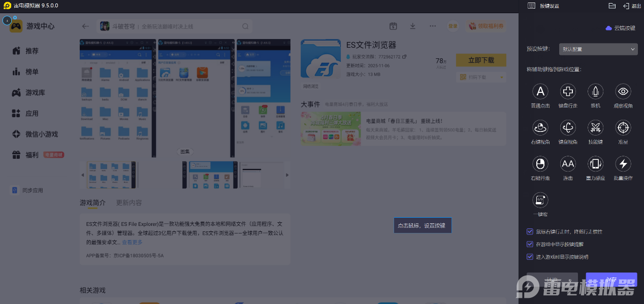Click 同步应用 sync apps in sidebar
Viewport: 644px width, 304px height.
tap(27, 190)
